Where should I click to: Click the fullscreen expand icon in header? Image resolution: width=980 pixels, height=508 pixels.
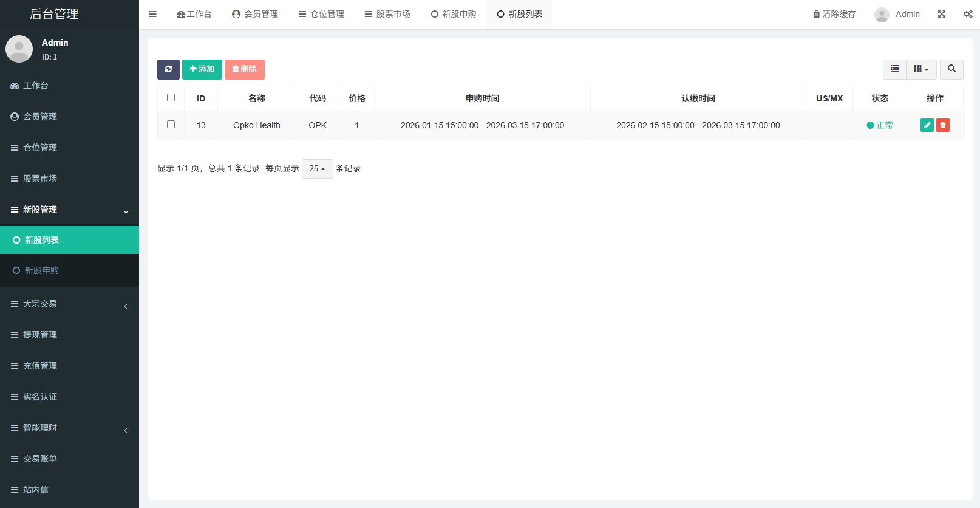coord(941,14)
